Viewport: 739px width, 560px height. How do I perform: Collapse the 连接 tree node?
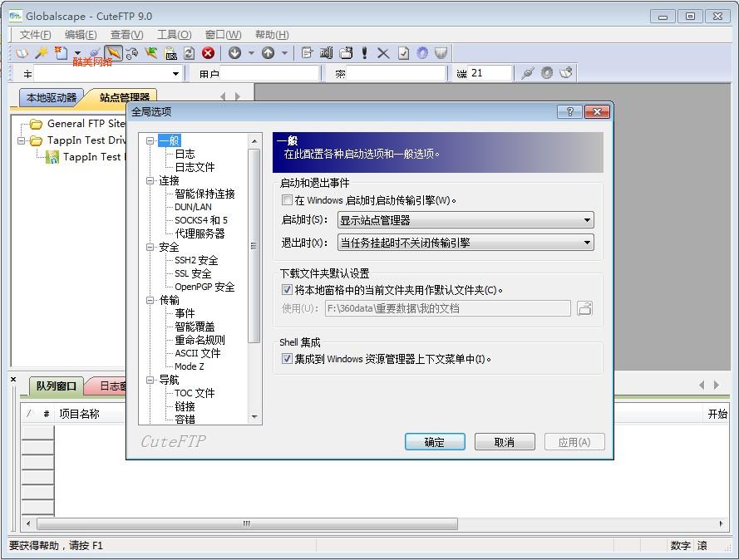coord(150,180)
